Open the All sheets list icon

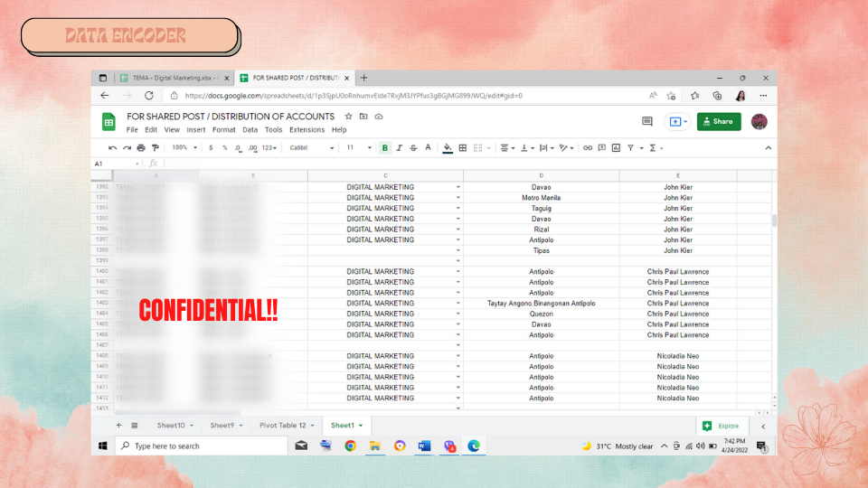pyautogui.click(x=135, y=426)
